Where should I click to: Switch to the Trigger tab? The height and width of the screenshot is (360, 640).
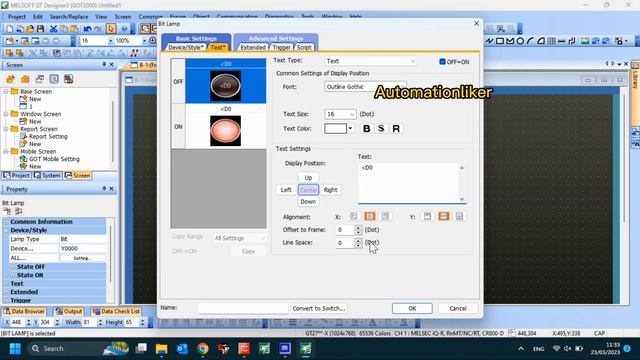pos(281,47)
